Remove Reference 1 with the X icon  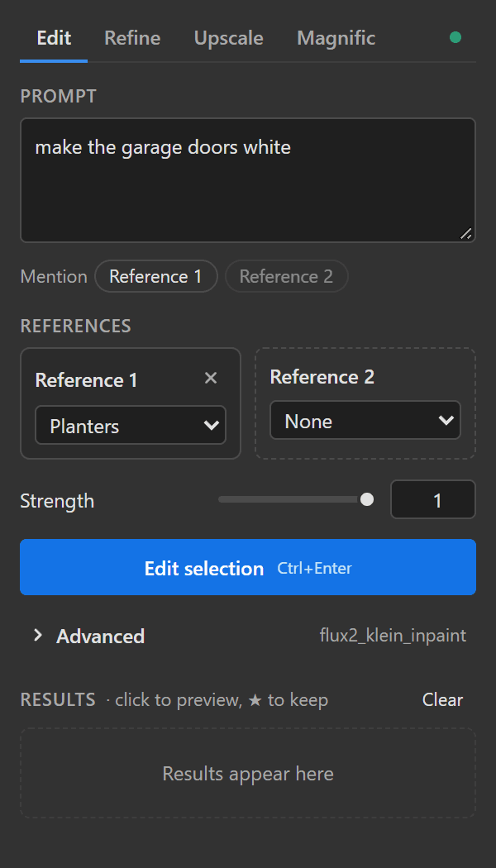[x=210, y=379]
